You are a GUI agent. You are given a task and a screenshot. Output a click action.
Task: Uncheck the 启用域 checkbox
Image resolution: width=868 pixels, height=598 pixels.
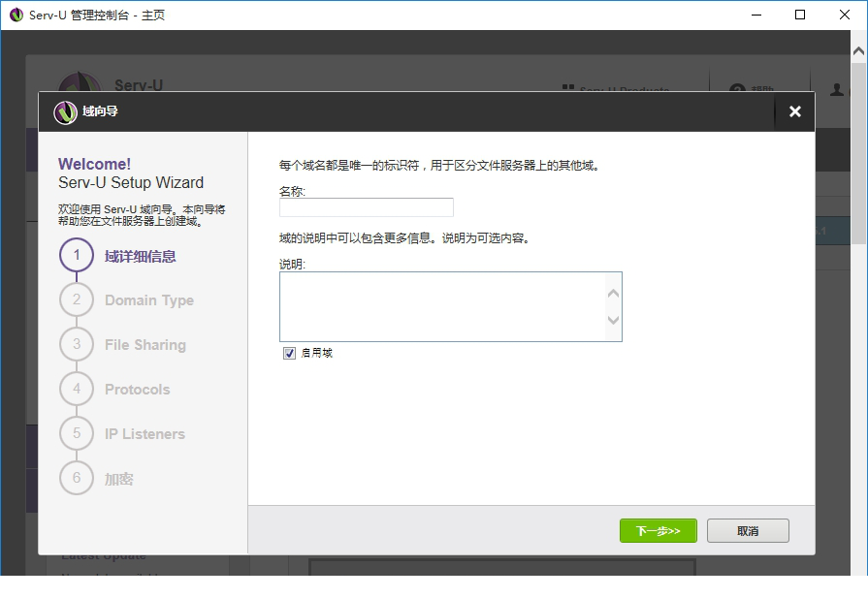click(x=290, y=354)
